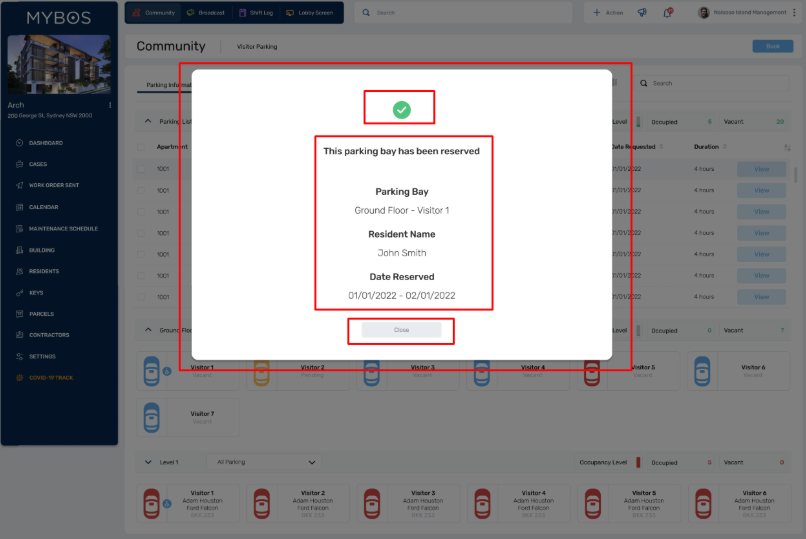Click the Keys icon in the sidebar

click(20, 293)
